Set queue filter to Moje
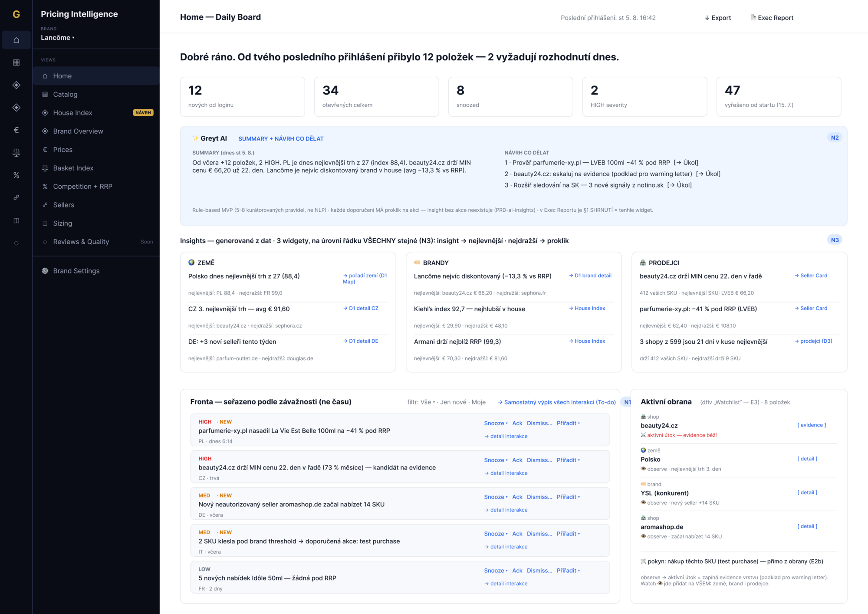 click(478, 402)
